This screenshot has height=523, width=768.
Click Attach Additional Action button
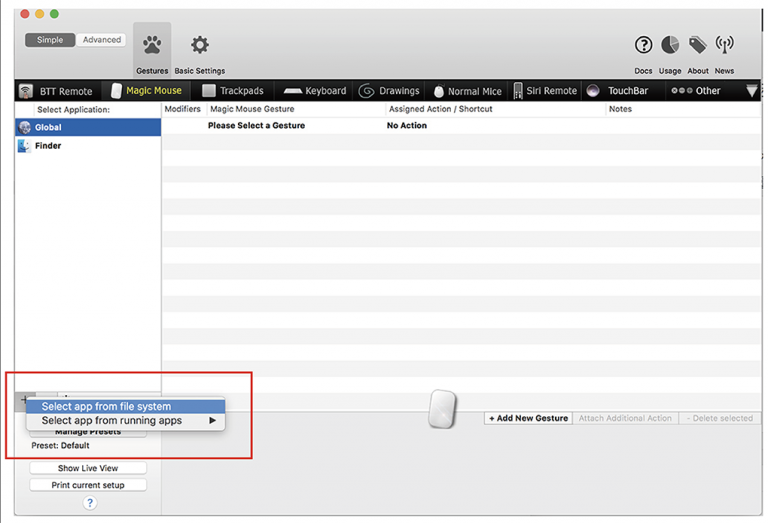point(625,418)
